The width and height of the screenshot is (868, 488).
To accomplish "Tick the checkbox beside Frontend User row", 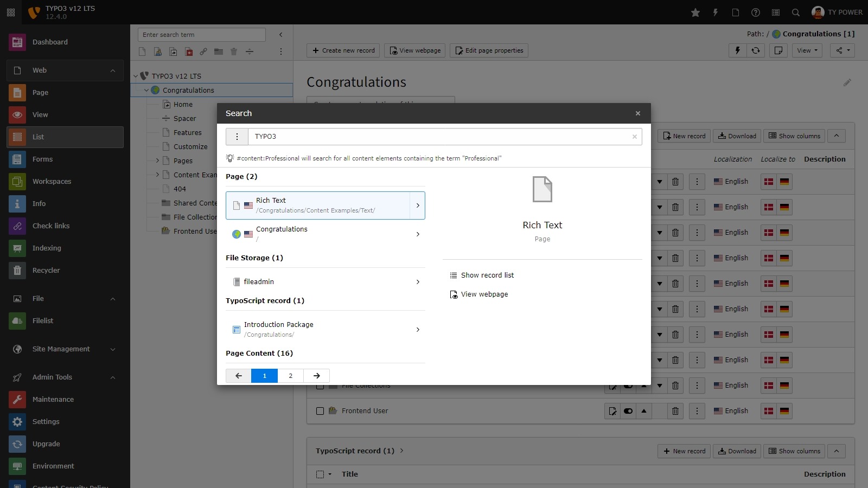I will coord(320,411).
